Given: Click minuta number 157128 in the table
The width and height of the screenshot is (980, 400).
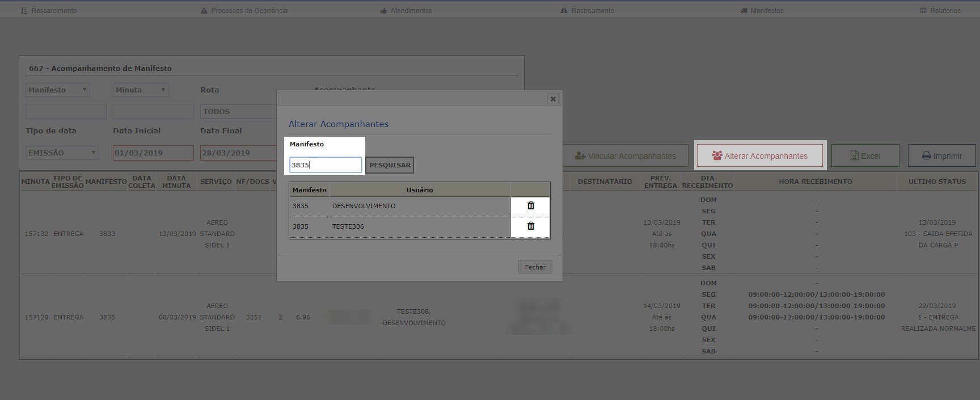Looking at the screenshot, I should [37, 317].
